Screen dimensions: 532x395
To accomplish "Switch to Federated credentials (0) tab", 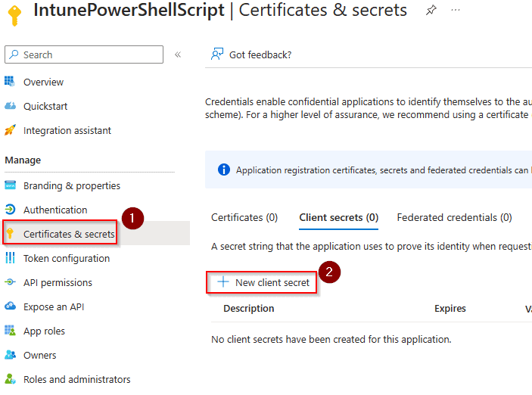I will click(454, 217).
